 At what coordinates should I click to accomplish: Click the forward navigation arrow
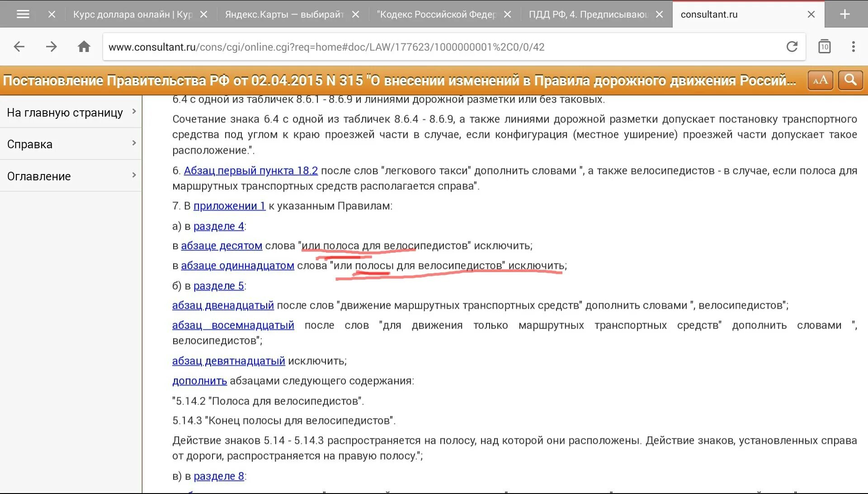[52, 47]
